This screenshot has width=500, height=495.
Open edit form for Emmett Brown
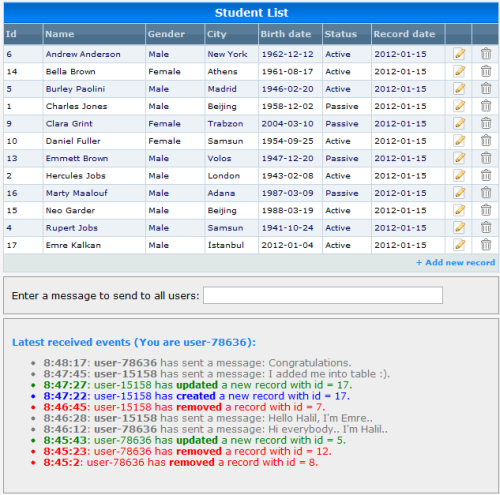pos(459,158)
